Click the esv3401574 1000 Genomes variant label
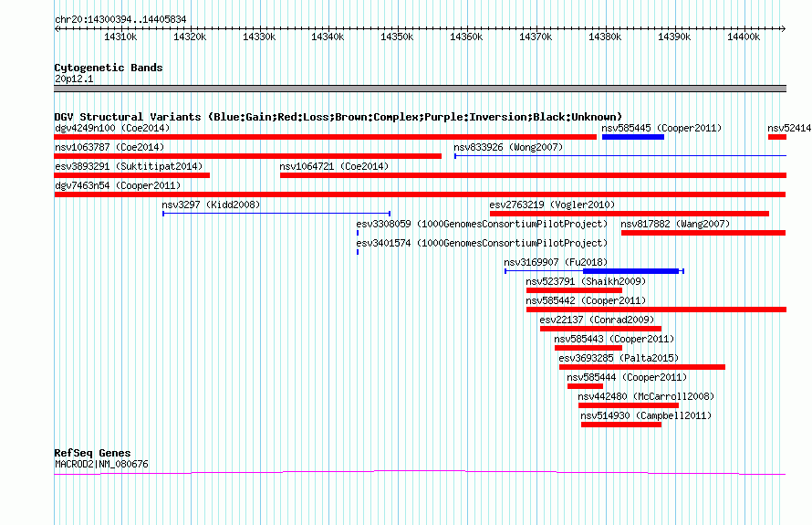The image size is (812, 525). pyautogui.click(x=482, y=243)
